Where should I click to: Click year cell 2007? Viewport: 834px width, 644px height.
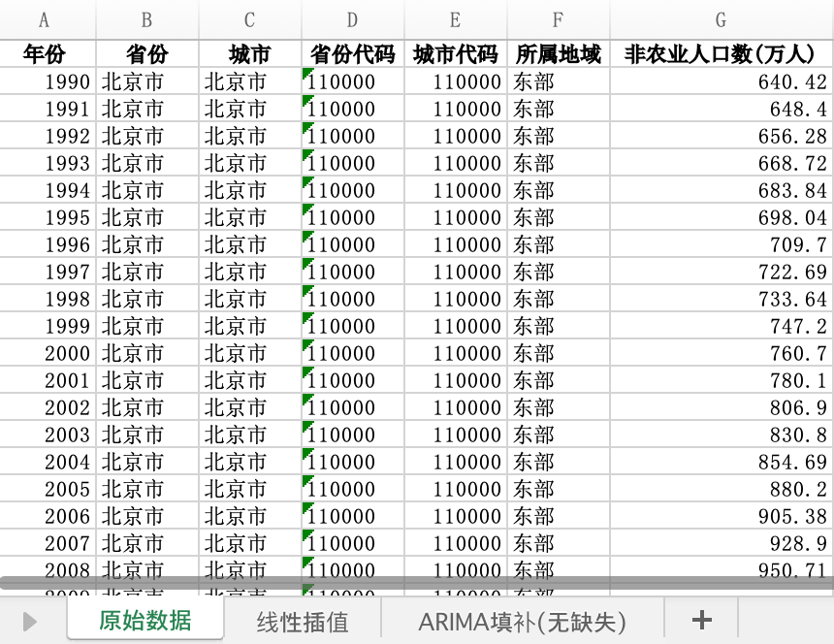pos(48,542)
